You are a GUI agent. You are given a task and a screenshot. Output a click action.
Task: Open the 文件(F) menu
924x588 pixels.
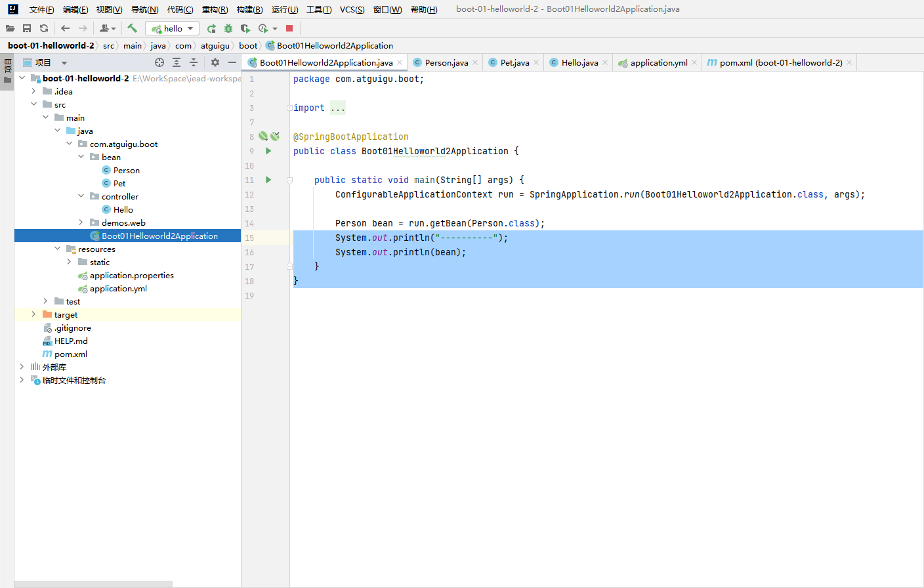tap(42, 9)
